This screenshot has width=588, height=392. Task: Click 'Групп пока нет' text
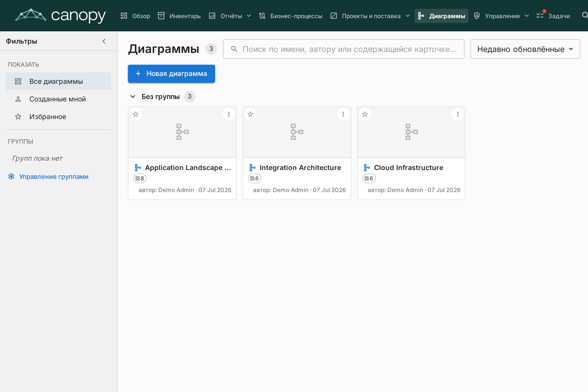[x=37, y=159]
